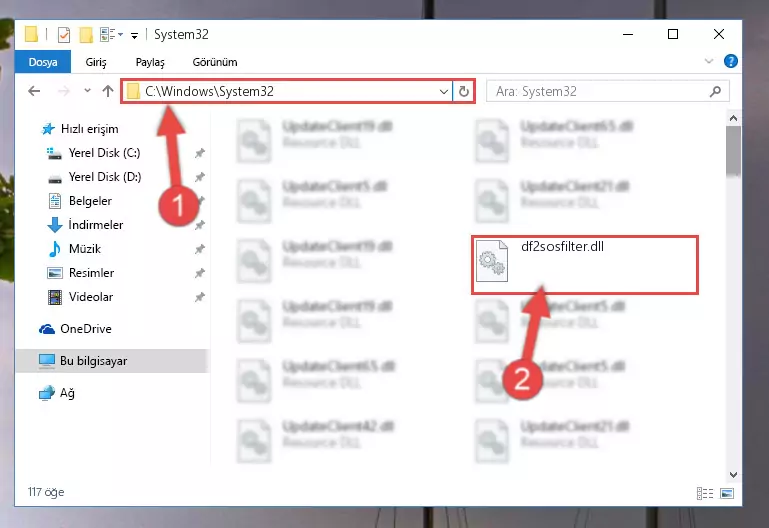This screenshot has width=769, height=528.
Task: Click New folder icon in quick access toolbar
Action: pos(86,35)
